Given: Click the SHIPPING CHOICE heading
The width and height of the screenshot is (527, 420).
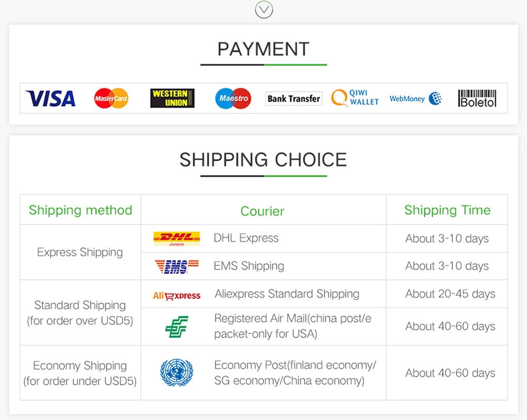Looking at the screenshot, I should click(263, 159).
